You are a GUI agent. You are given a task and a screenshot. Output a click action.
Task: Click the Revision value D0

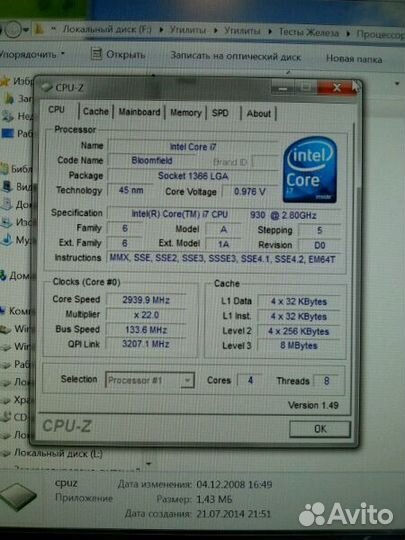point(320,245)
